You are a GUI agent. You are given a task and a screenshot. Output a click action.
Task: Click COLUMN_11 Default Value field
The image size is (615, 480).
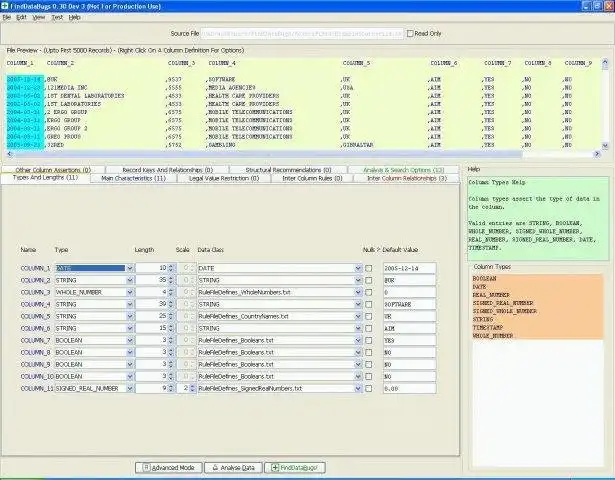pos(409,388)
